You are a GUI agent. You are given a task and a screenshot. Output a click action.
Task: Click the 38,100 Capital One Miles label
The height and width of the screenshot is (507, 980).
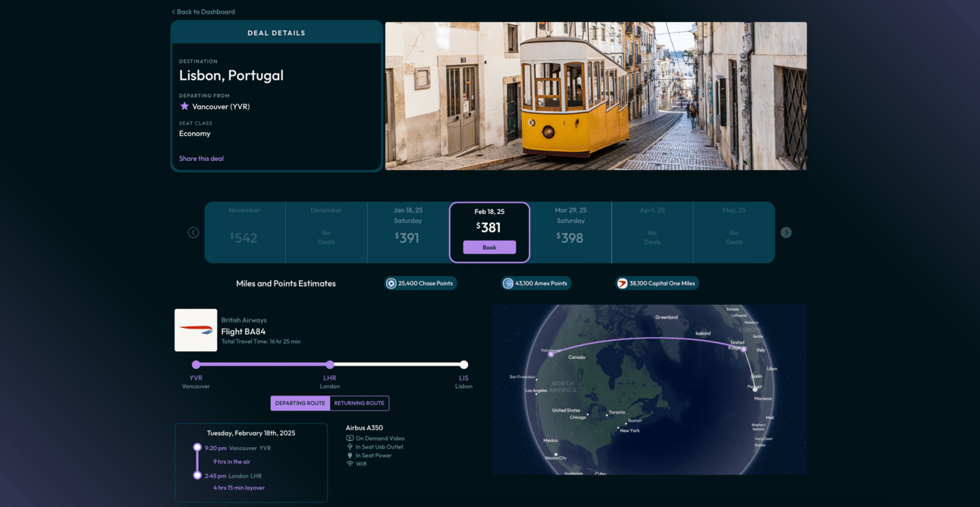(x=662, y=283)
